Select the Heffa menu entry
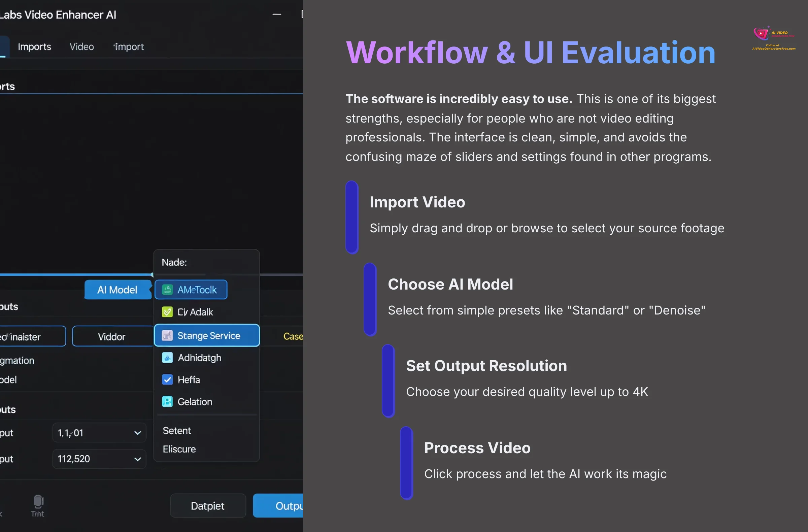The height and width of the screenshot is (532, 808). tap(206, 379)
